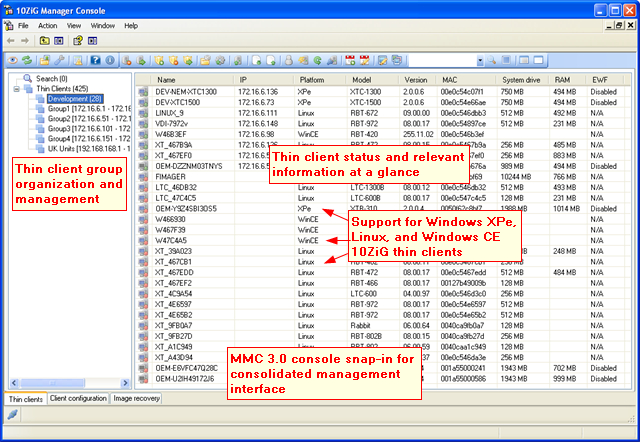Select UK Units in the tree
This screenshot has height=442, width=640.
pos(89,149)
